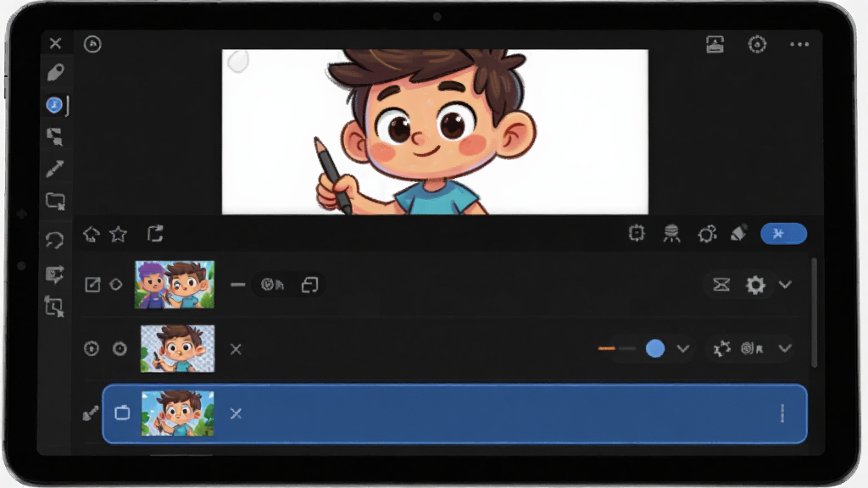Image resolution: width=868 pixels, height=488 pixels.
Task: Close the editor with the X icon
Action: [x=55, y=43]
